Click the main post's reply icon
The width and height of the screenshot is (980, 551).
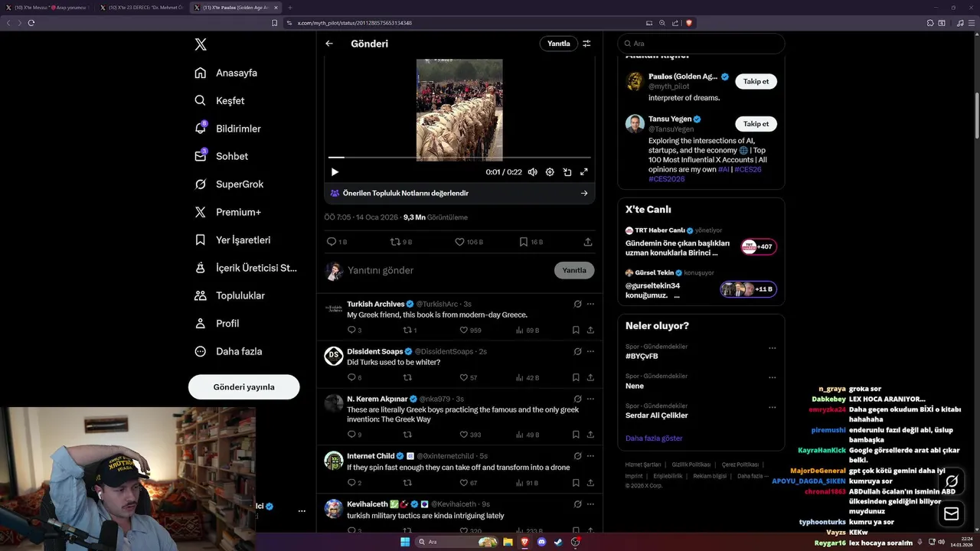coord(332,242)
